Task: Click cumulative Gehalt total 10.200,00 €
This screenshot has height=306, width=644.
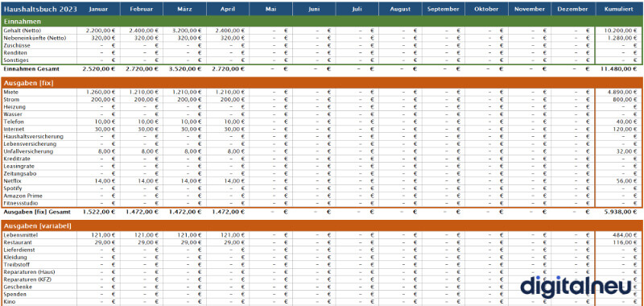Action: pos(621,31)
